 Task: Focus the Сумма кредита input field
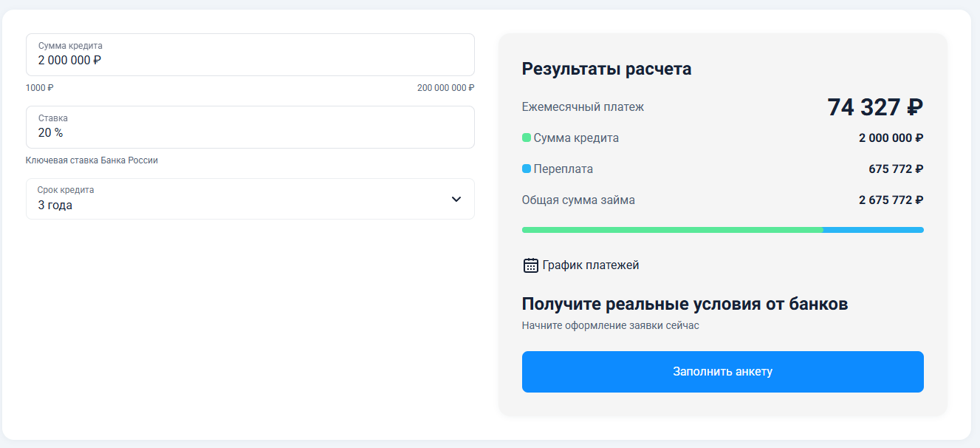pos(250,55)
